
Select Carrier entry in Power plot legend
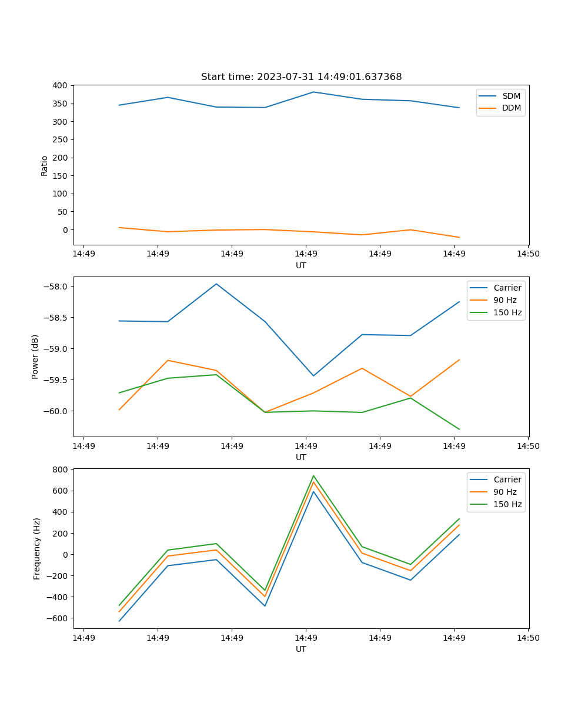[x=507, y=288]
